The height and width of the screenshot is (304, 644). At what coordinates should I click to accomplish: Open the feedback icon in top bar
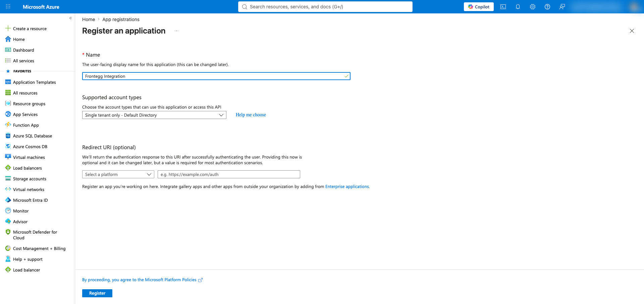(562, 7)
